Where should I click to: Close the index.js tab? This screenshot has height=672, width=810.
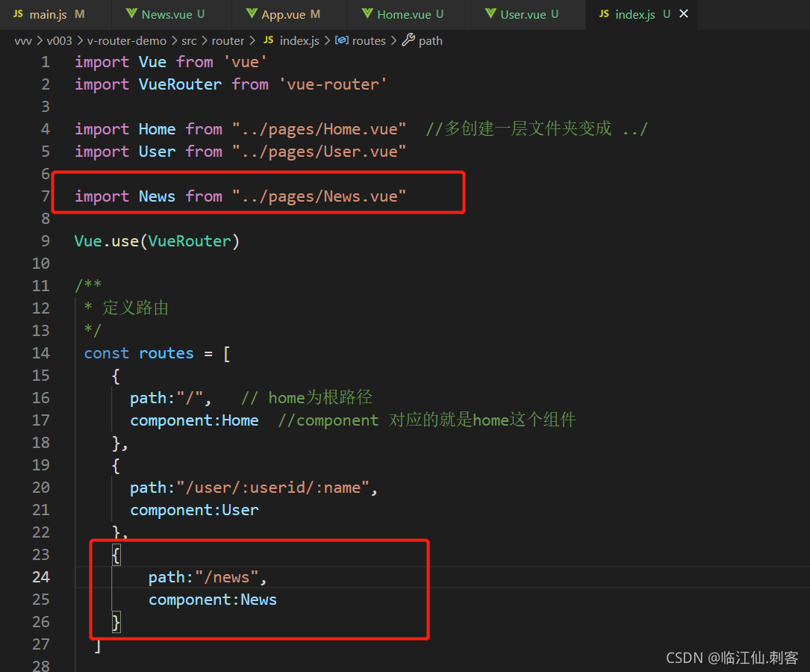pyautogui.click(x=683, y=14)
